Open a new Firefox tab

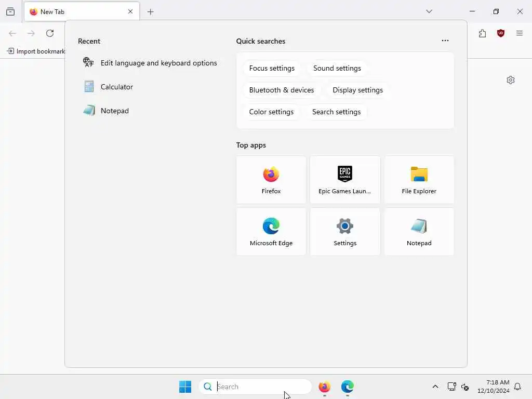(151, 12)
